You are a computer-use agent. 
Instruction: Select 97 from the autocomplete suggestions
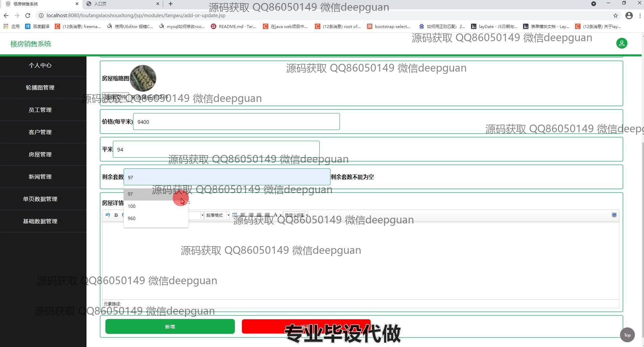pyautogui.click(x=156, y=194)
